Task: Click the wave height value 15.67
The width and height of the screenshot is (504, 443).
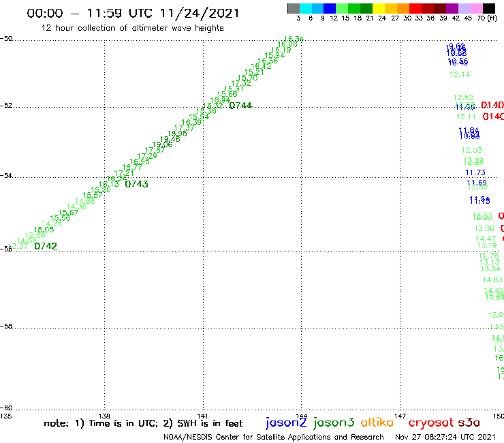Action: (x=68, y=213)
